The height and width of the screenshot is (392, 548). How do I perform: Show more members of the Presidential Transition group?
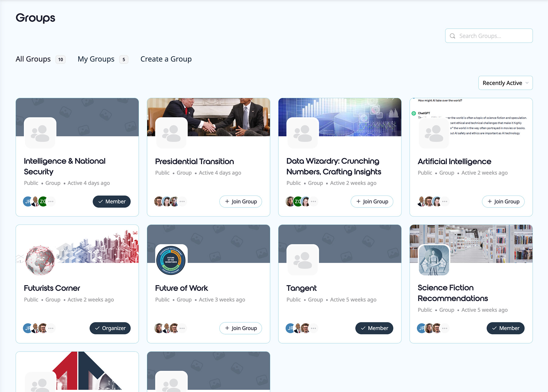(182, 201)
